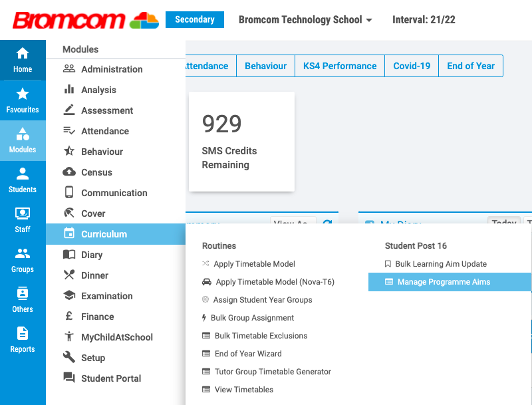
Task: Click the Examination graduation cap icon
Action: coord(69,295)
